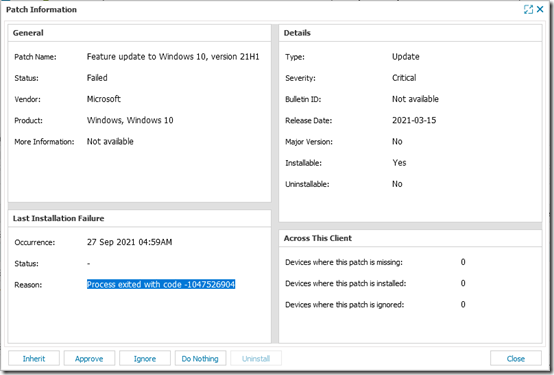Click the Installable value 'Yes'
This screenshot has width=554, height=375.
pos(400,163)
